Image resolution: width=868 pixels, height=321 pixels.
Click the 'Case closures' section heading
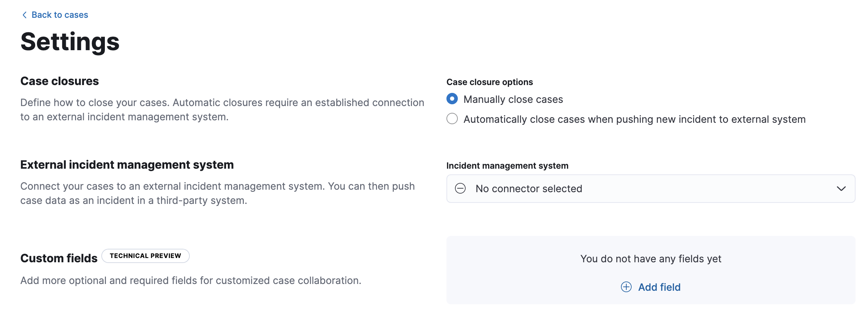pyautogui.click(x=59, y=81)
